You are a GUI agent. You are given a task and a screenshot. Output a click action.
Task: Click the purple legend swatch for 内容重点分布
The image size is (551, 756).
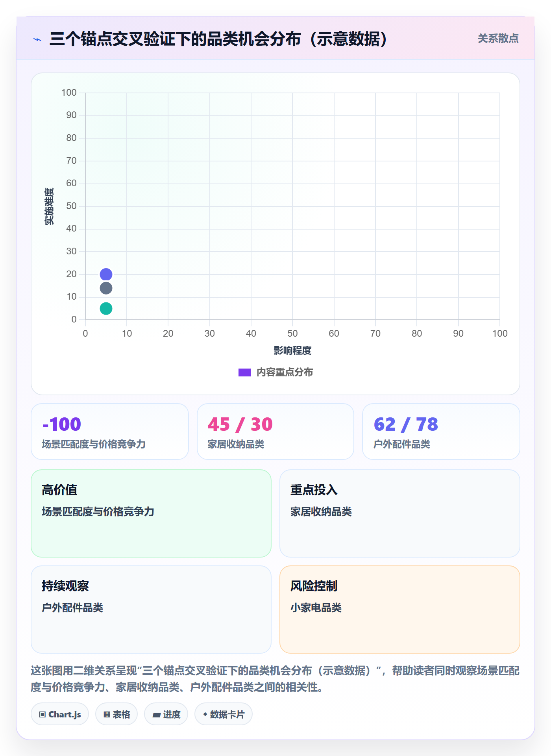244,372
